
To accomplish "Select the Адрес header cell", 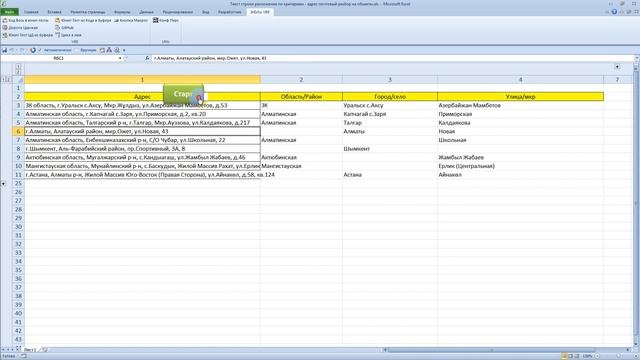I will (x=142, y=97).
